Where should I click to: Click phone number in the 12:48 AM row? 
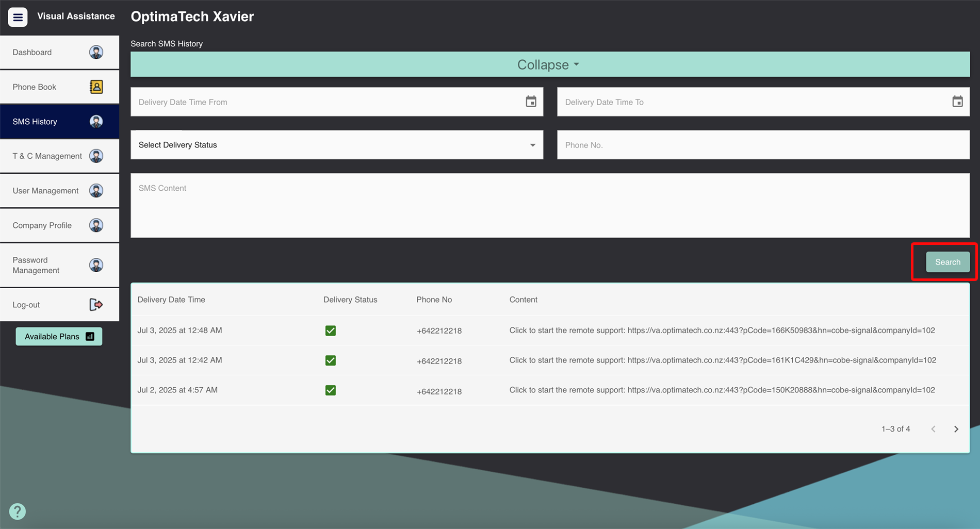(439, 331)
